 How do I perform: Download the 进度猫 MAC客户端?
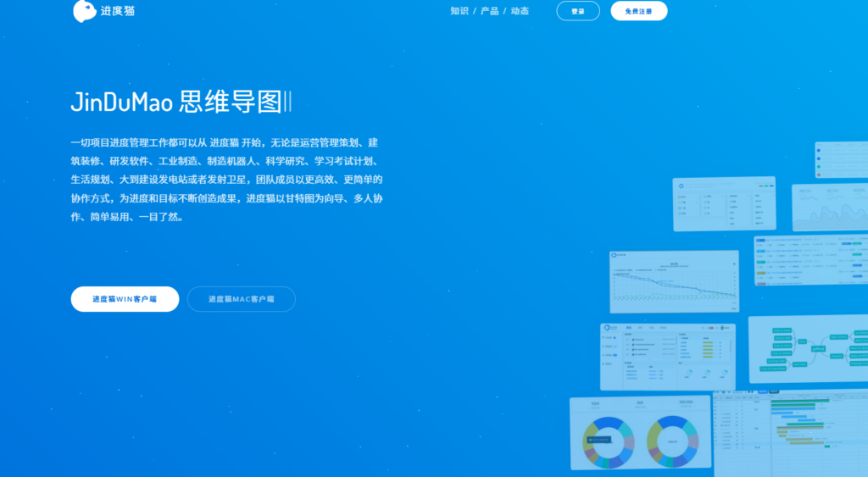point(241,299)
